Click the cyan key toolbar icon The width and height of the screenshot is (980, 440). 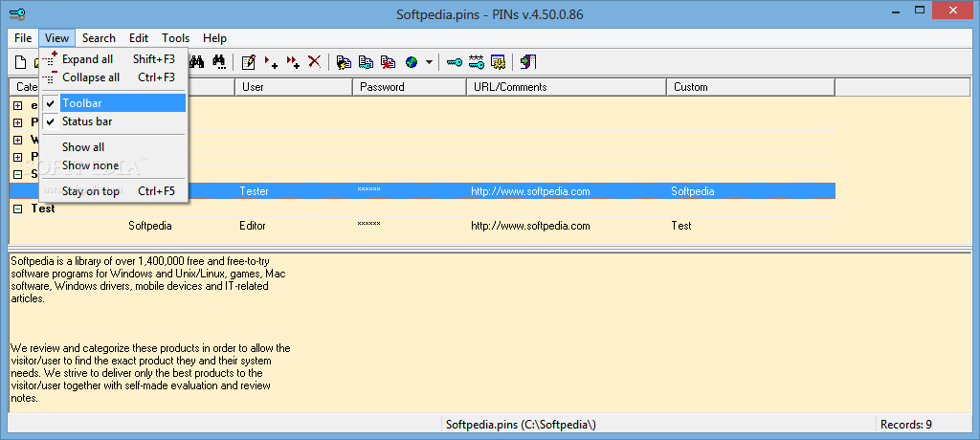tap(454, 62)
